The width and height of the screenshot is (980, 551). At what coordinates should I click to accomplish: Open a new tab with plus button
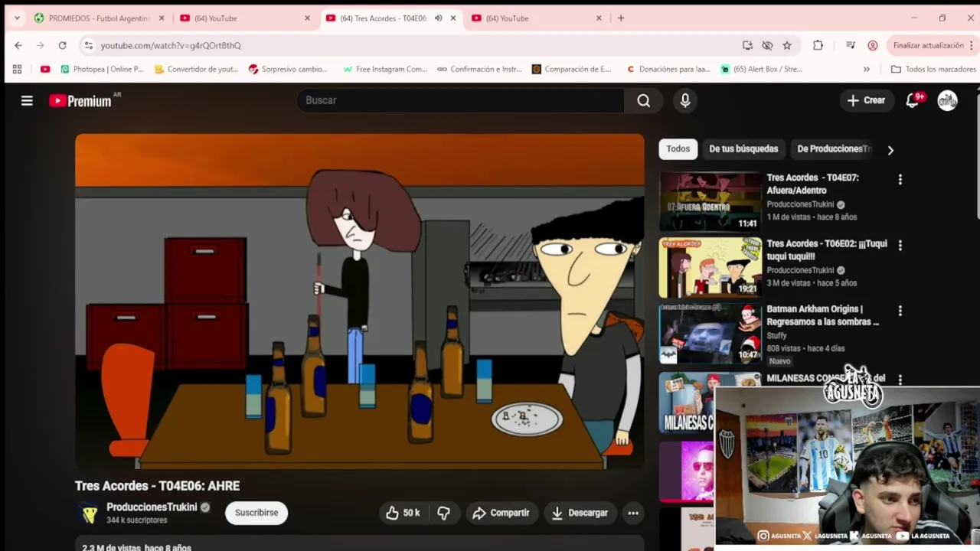(x=621, y=18)
